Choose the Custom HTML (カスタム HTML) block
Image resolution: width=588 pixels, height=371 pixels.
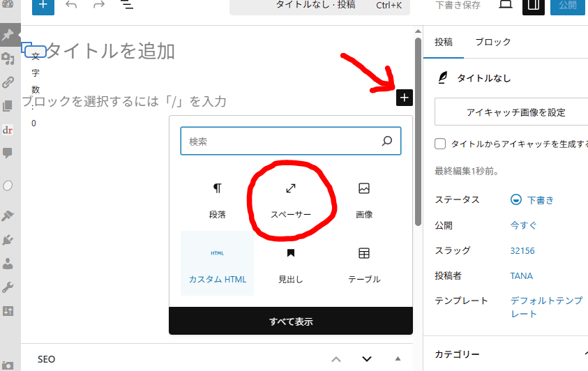[x=218, y=264]
